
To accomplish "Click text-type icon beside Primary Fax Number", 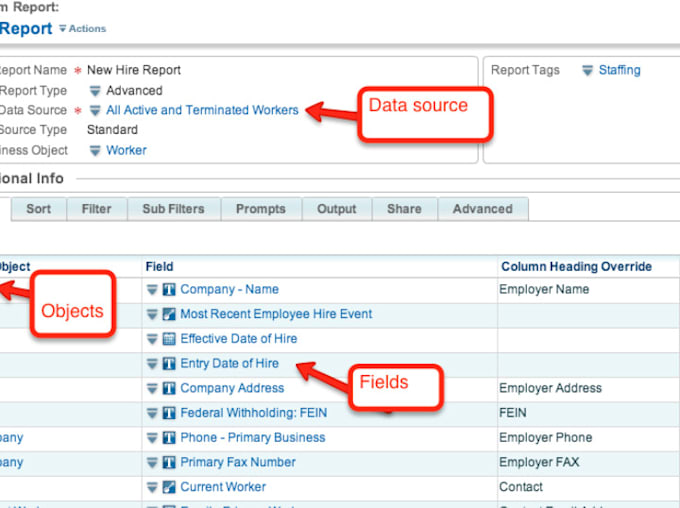I will pyautogui.click(x=169, y=463).
